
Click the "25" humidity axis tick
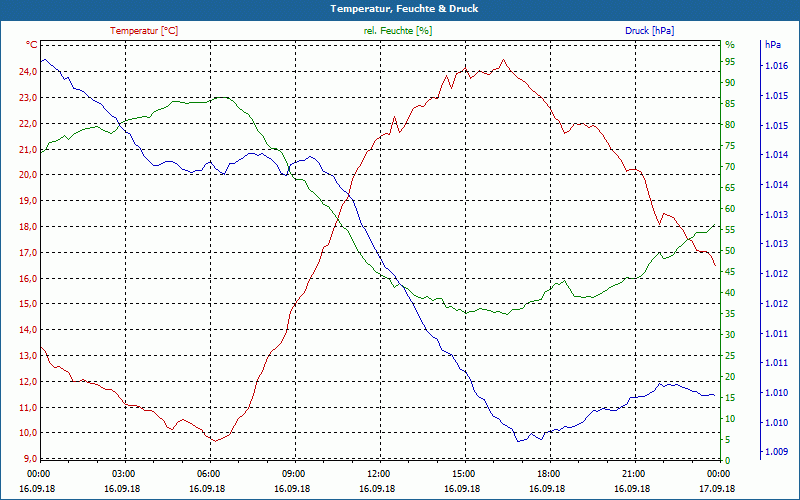coord(730,356)
